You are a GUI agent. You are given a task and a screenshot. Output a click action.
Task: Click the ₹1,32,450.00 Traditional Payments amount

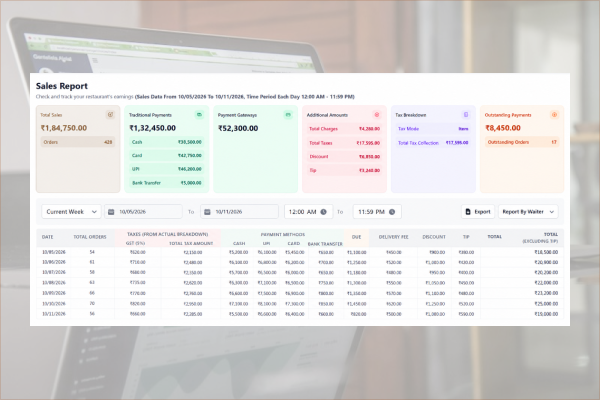[x=153, y=128]
